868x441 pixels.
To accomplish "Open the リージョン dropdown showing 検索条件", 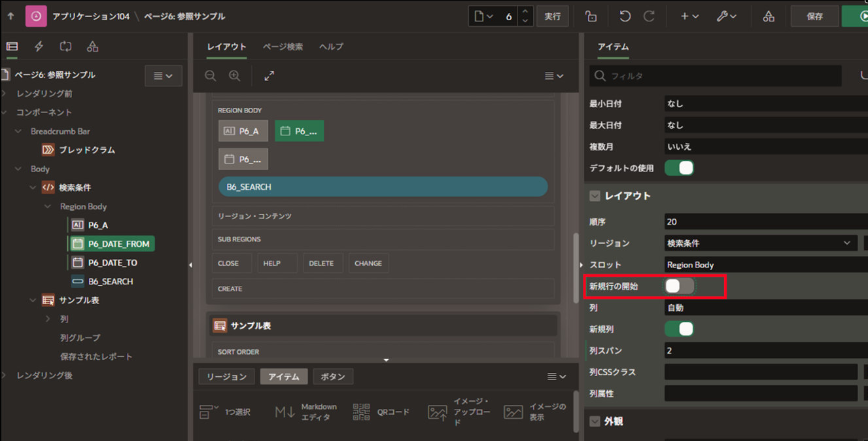I will click(760, 243).
